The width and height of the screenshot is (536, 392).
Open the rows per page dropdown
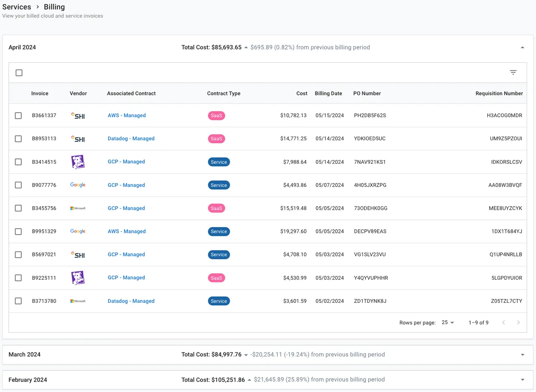(448, 322)
